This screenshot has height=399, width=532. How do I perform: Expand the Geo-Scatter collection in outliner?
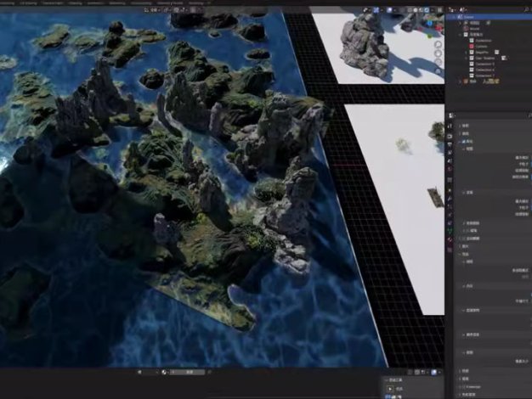tap(467, 58)
